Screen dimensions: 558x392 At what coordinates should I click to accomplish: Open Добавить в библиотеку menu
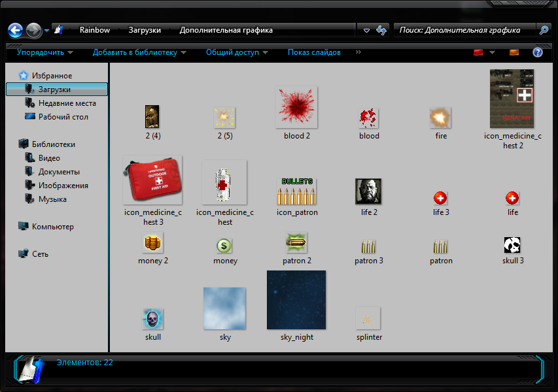[x=139, y=52]
